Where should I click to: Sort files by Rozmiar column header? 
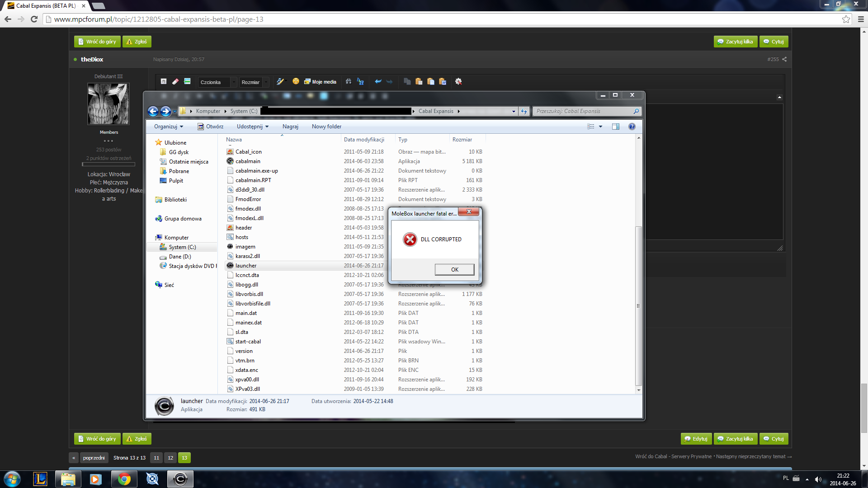(467, 140)
